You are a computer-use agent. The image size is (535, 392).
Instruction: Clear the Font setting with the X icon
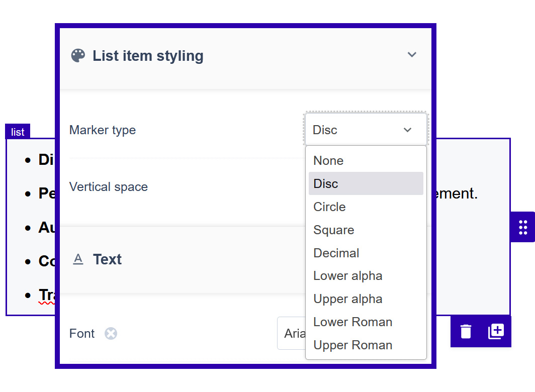pyautogui.click(x=111, y=333)
